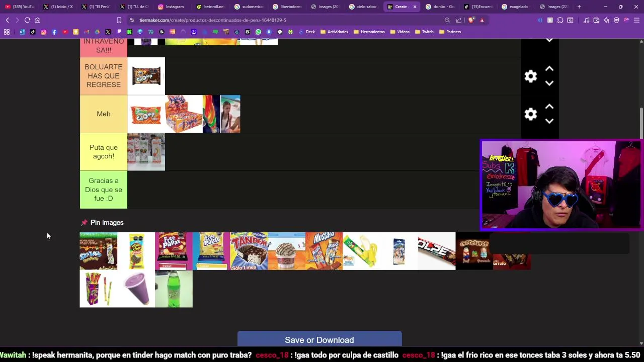Open the Deck bookmark

(x=306, y=32)
